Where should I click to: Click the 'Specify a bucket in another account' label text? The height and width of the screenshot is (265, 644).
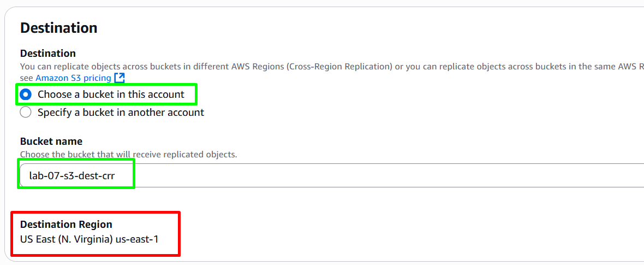pos(121,113)
